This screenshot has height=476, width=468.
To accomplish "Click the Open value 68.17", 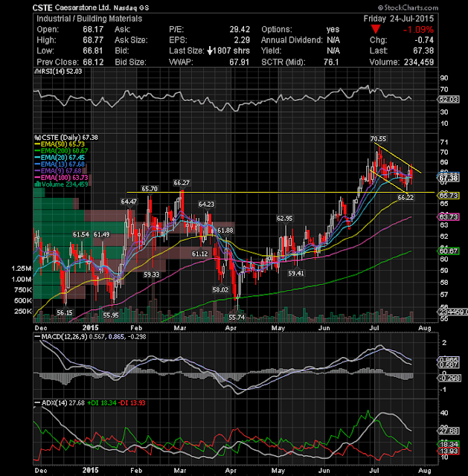I will [x=93, y=30].
